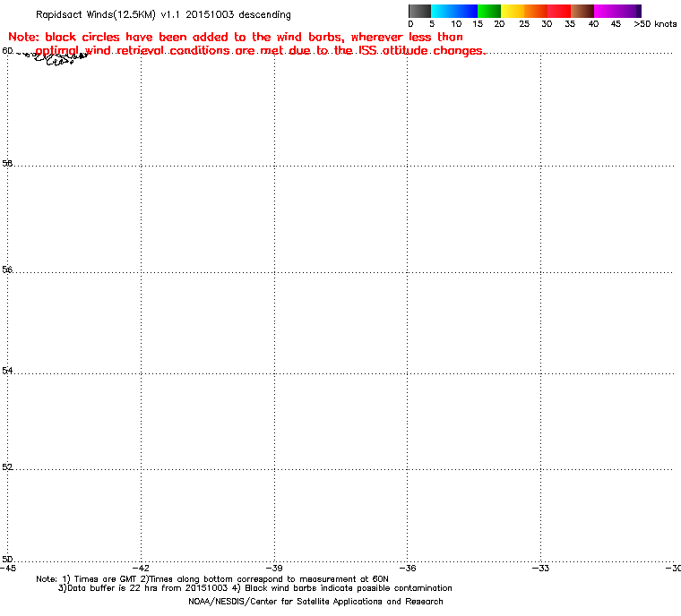Click the brown 35-40 knots color band
Image resolution: width=681 pixels, height=616 pixels.
point(582,11)
